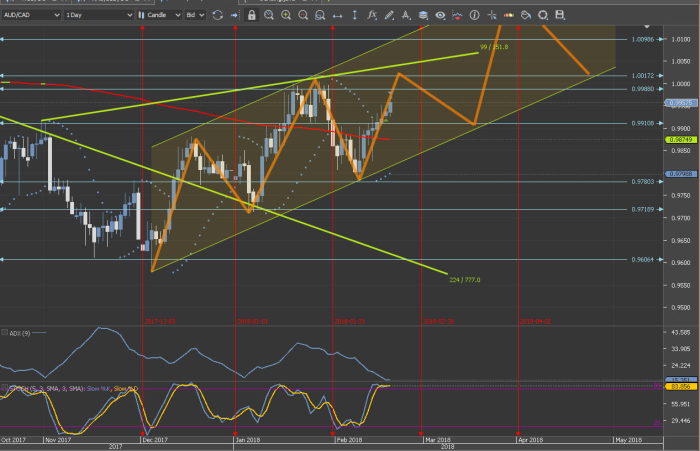
Task: Click the 99 / 151.8 trendline label
Action: point(494,47)
